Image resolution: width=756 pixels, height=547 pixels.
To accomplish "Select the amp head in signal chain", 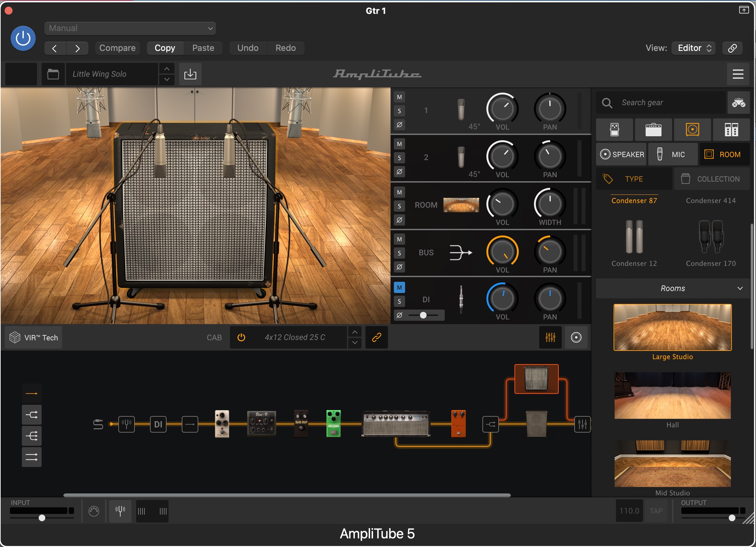I will 396,424.
